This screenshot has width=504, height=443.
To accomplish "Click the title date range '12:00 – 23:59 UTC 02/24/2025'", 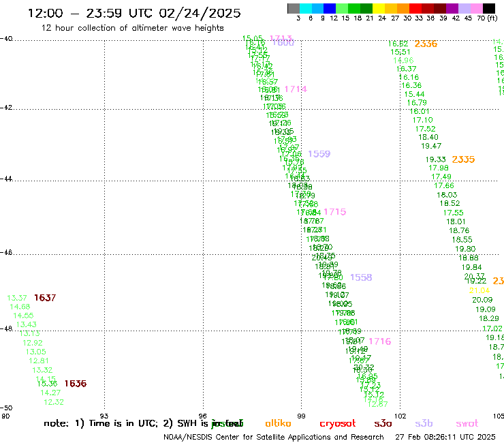I will tap(134, 13).
